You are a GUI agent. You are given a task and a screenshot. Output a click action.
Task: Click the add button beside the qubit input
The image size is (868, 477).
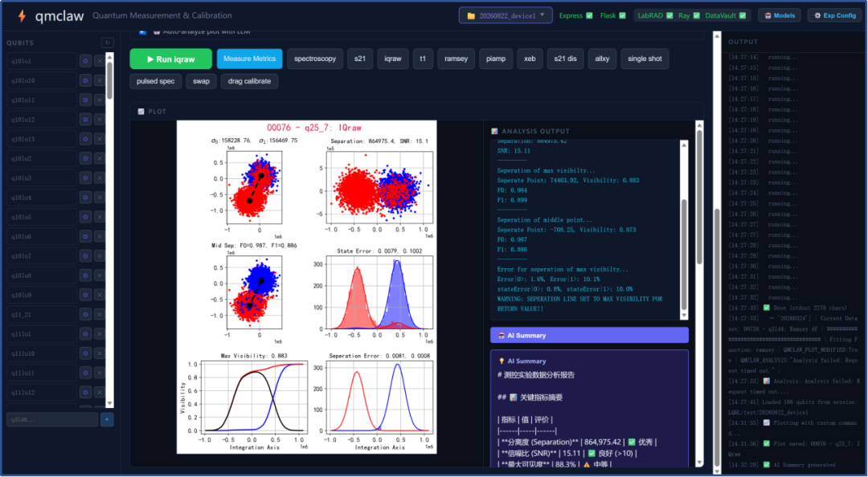point(107,419)
